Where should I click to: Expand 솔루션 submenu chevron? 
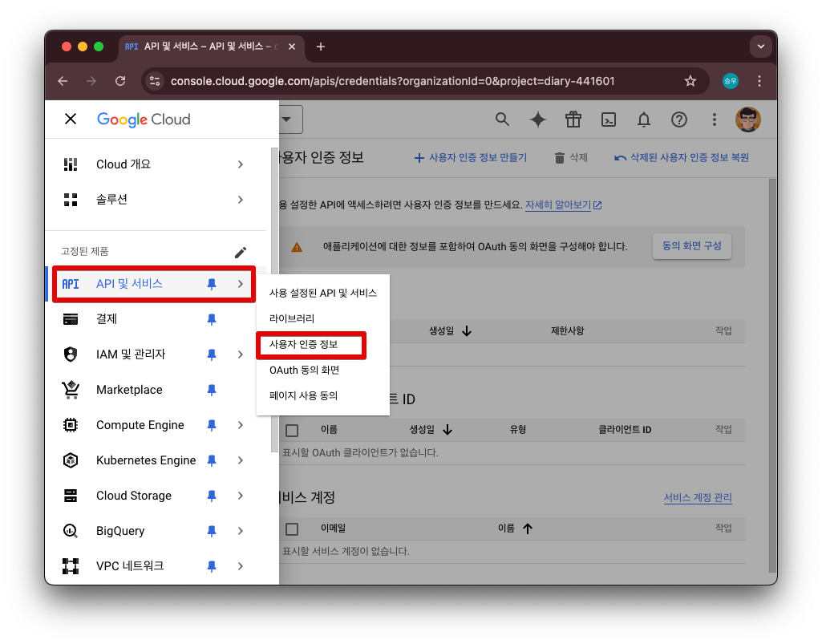pyautogui.click(x=240, y=199)
